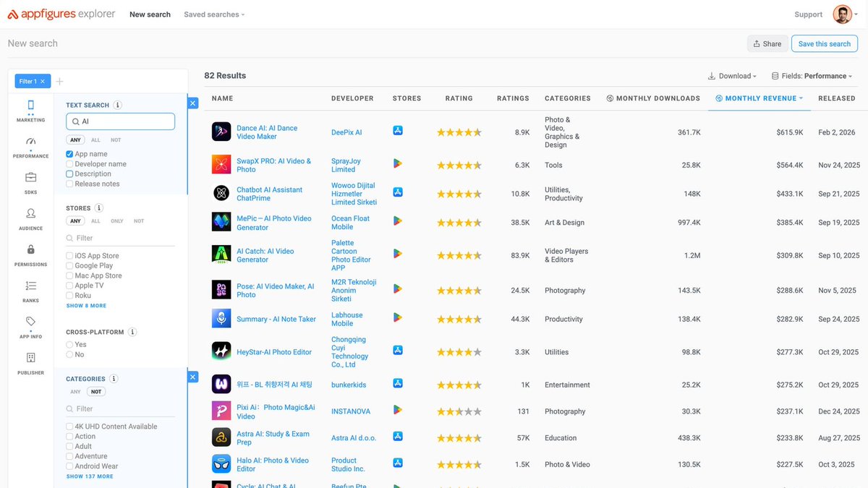
Task: Uncheck the App name checkbox
Action: point(69,154)
